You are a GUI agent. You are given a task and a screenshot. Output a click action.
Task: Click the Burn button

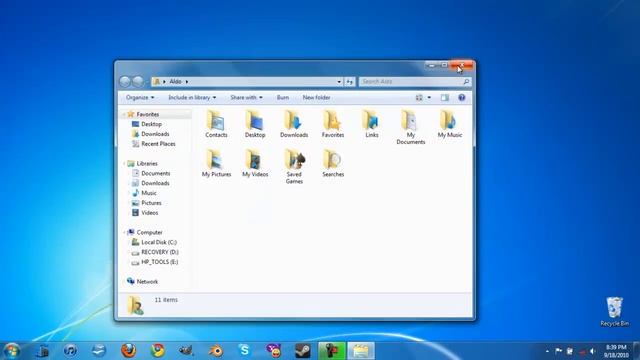(282, 98)
